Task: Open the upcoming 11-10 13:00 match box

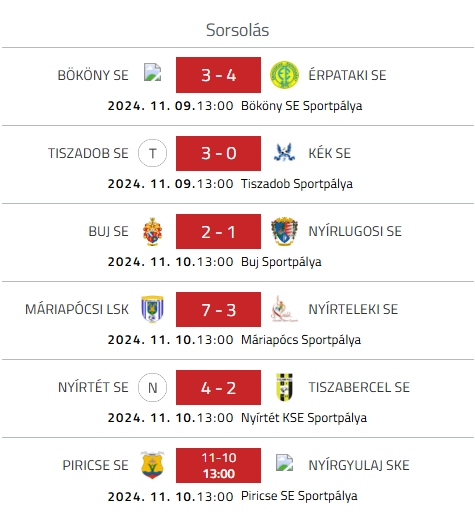Action: (x=218, y=465)
